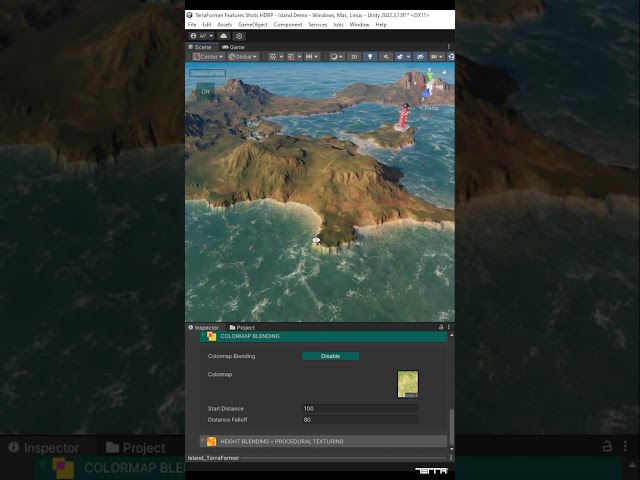Click the Colormap property label
This screenshot has height=480, width=640.
click(220, 374)
